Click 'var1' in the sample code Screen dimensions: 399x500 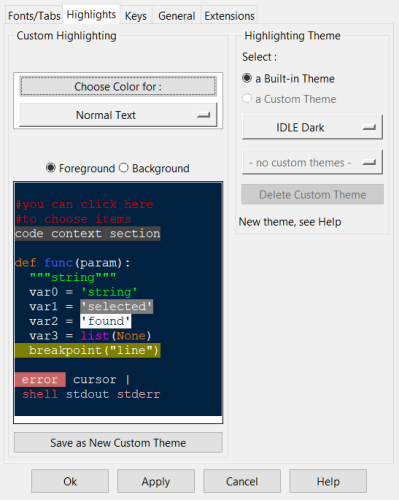click(x=44, y=306)
